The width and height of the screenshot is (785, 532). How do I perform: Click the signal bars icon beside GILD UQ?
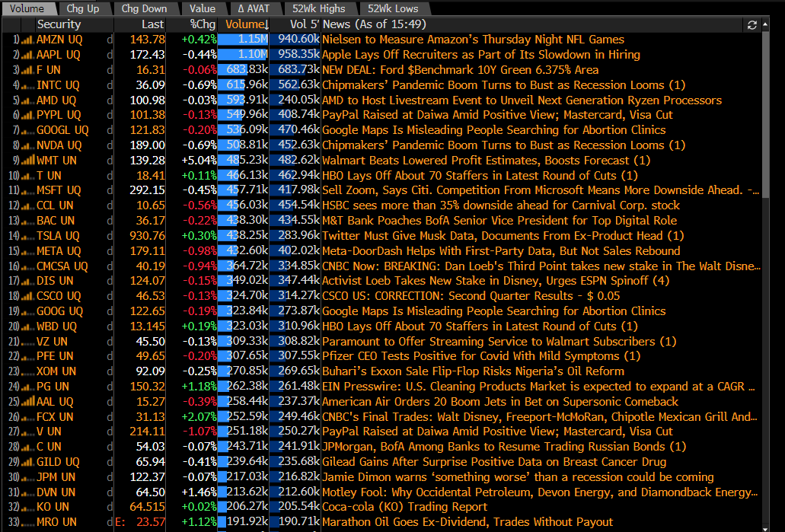[x=27, y=463]
